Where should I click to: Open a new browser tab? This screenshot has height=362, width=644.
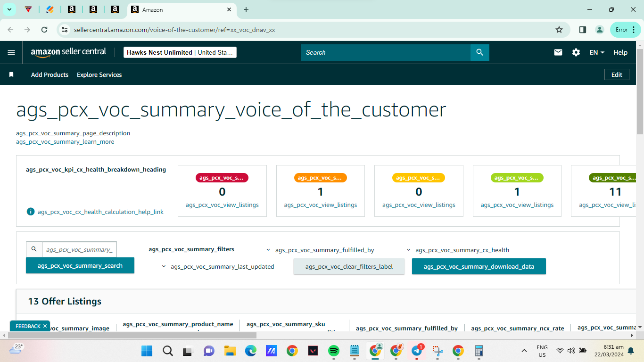click(246, 9)
